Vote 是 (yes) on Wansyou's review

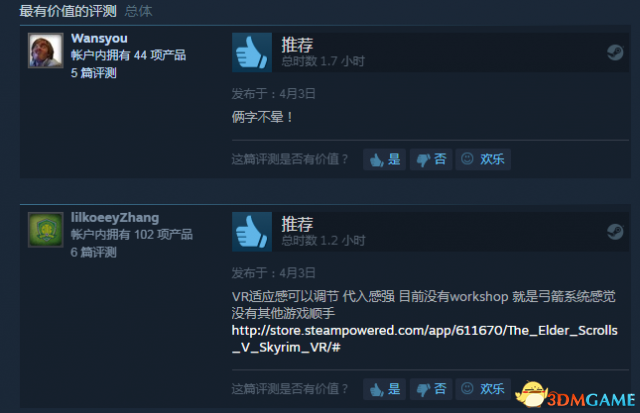click(384, 159)
